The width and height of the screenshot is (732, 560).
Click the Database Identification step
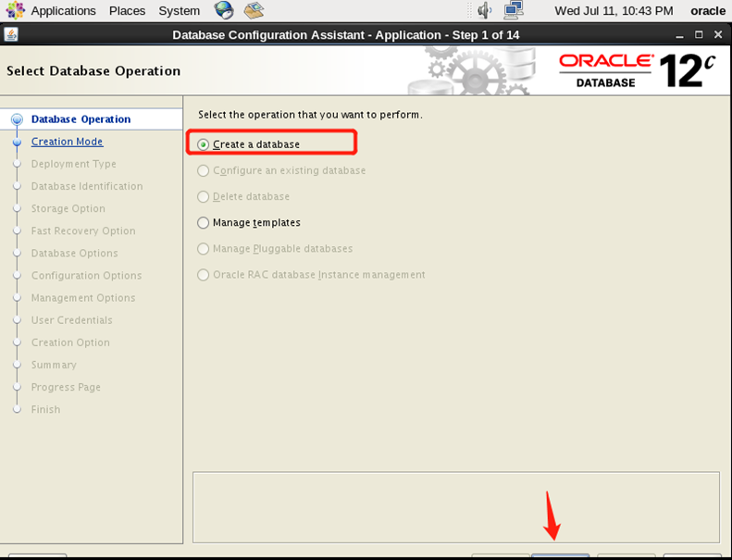tap(87, 186)
